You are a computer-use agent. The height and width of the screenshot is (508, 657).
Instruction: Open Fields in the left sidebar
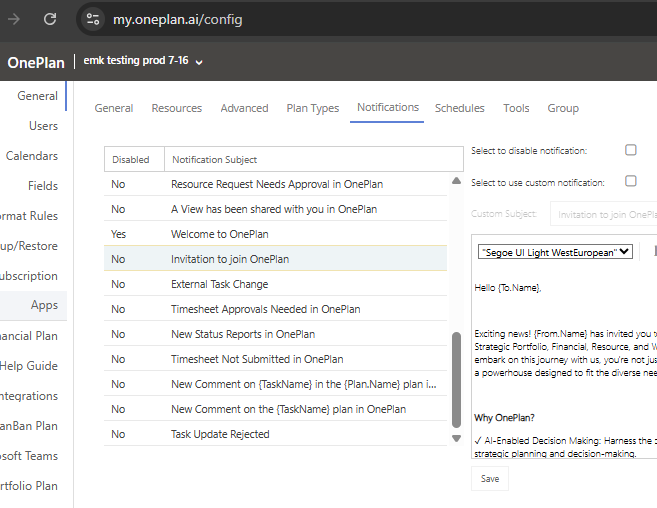point(43,186)
